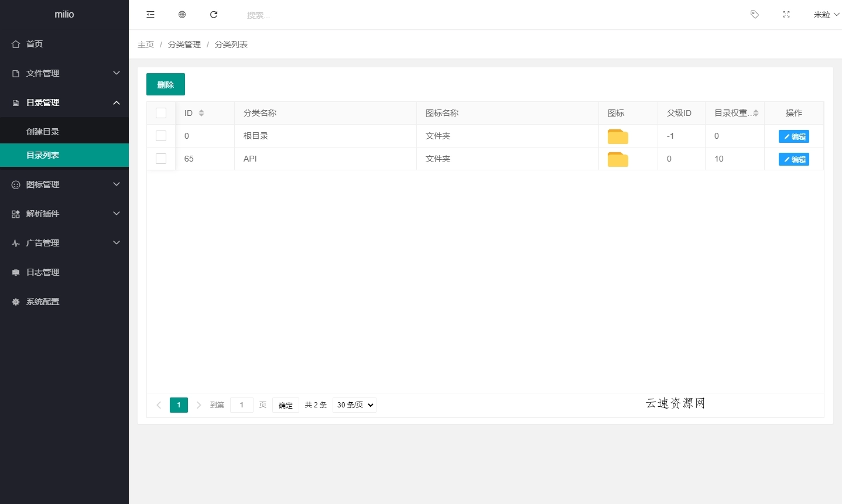This screenshot has width=842, height=504.
Task: Click the tag icon at top right
Action: (754, 14)
